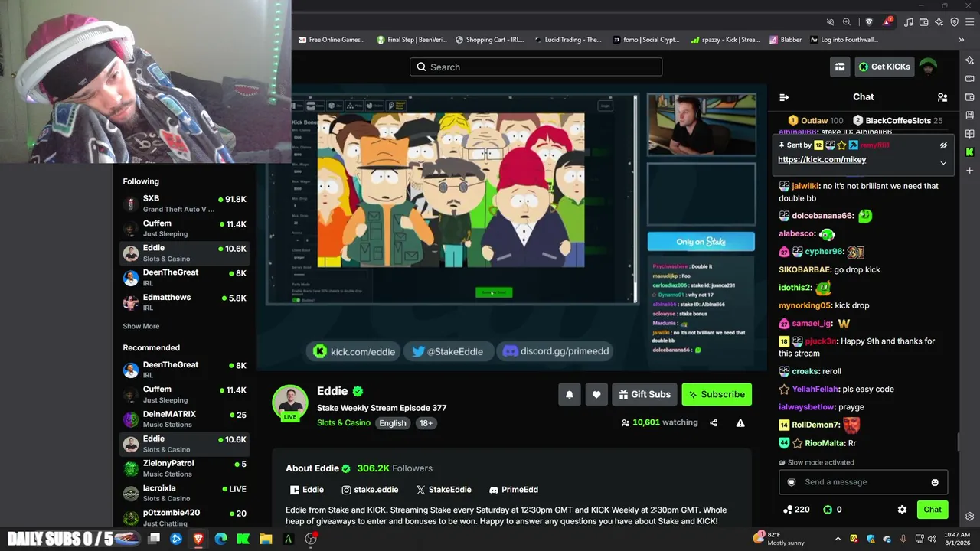Image resolution: width=980 pixels, height=551 pixels.
Task: Collapse the chat panel with arrow icon
Action: point(784,97)
